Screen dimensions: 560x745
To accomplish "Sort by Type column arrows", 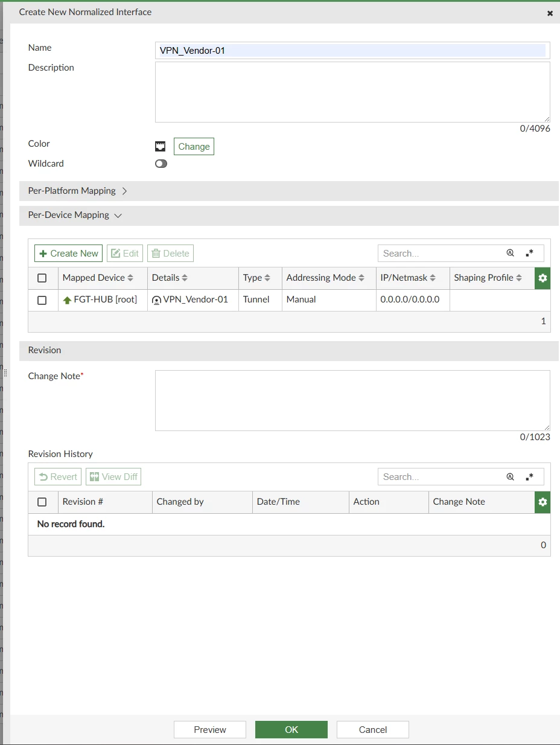I will (267, 278).
